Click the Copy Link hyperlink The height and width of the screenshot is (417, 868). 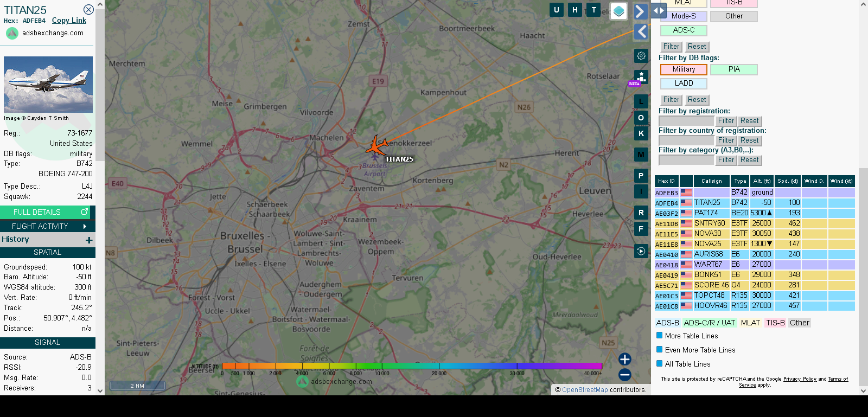[69, 21]
